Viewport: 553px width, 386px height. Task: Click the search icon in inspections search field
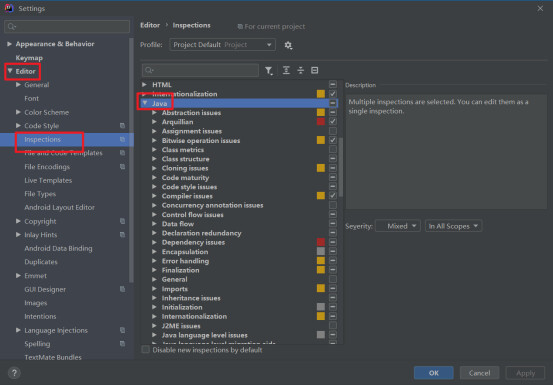coord(149,70)
